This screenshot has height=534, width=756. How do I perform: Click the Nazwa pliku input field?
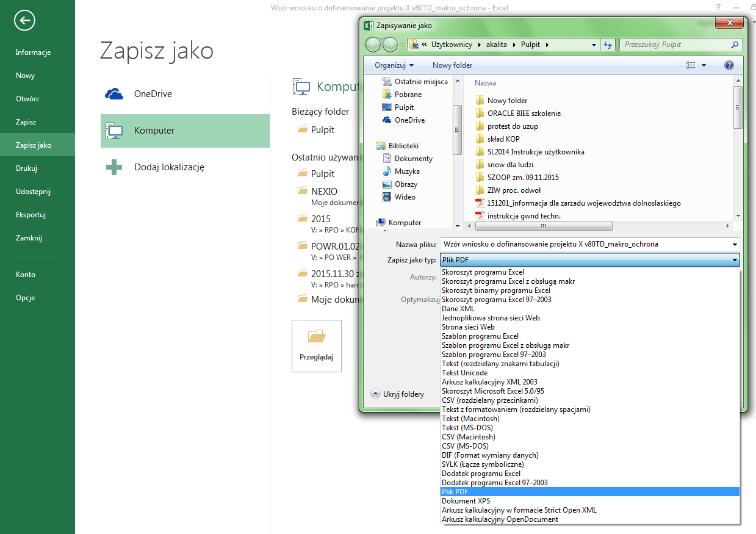(585, 244)
